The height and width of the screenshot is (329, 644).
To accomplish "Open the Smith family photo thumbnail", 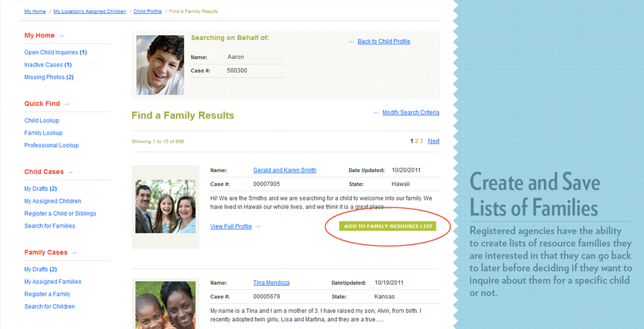I will 165,207.
